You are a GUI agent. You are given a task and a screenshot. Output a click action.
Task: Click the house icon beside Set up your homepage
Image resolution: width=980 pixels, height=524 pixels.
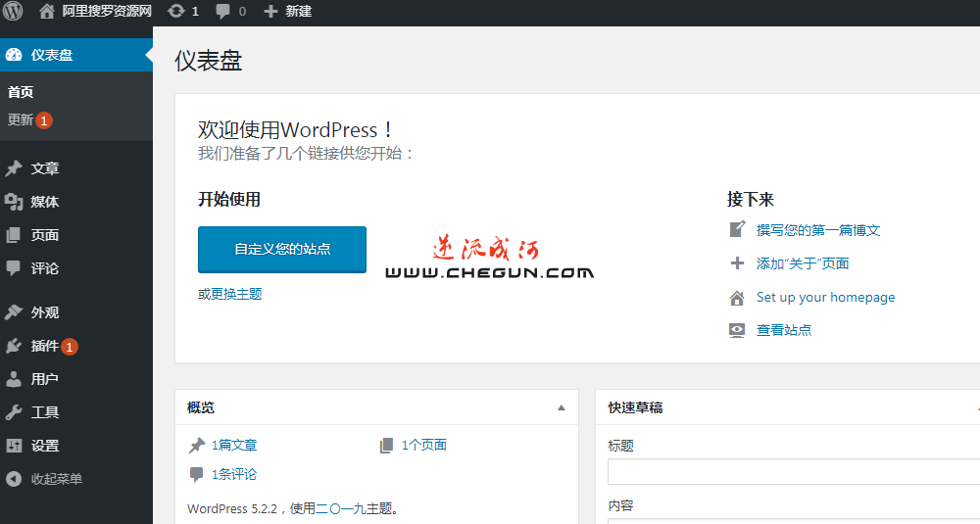click(738, 298)
